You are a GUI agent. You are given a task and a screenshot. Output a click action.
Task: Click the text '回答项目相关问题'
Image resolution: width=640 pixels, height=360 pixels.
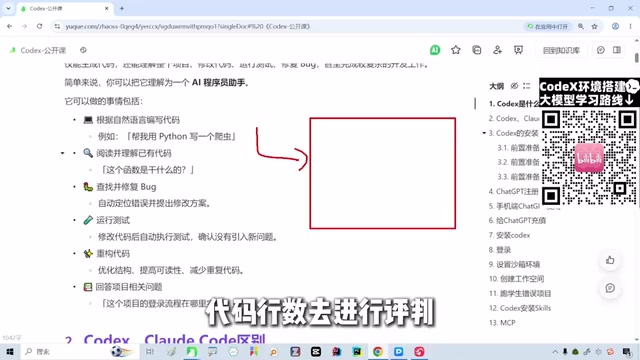129,287
